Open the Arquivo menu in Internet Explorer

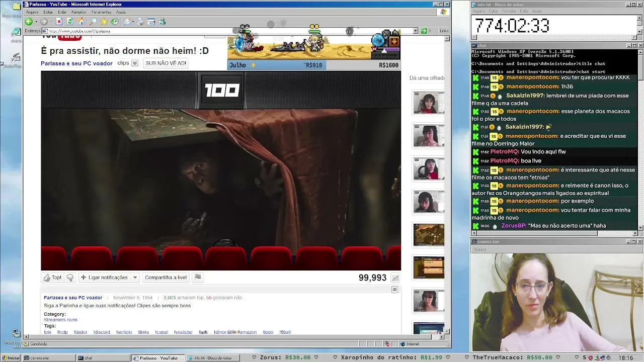(x=32, y=12)
